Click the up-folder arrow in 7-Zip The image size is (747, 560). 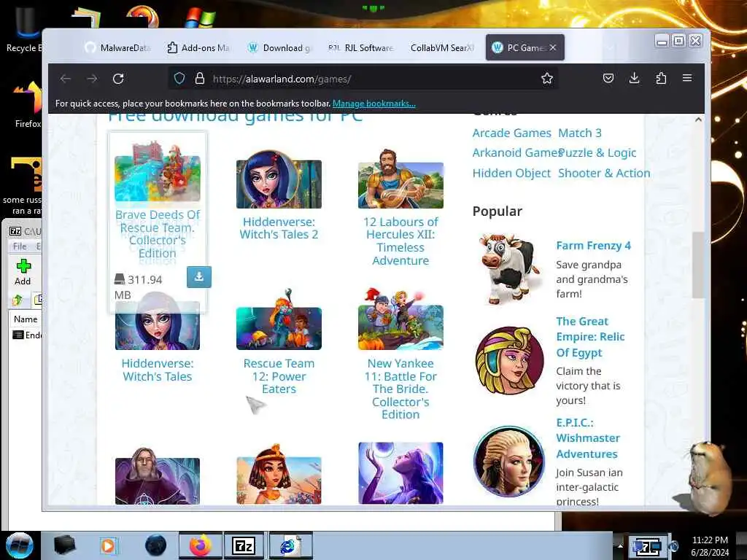pos(18,300)
